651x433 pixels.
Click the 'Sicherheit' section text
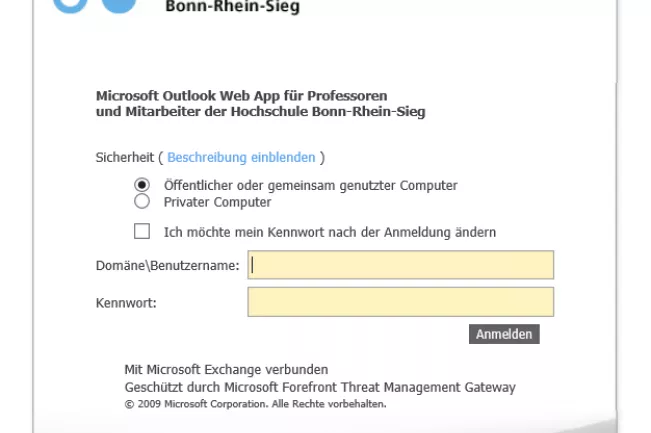[x=125, y=158]
